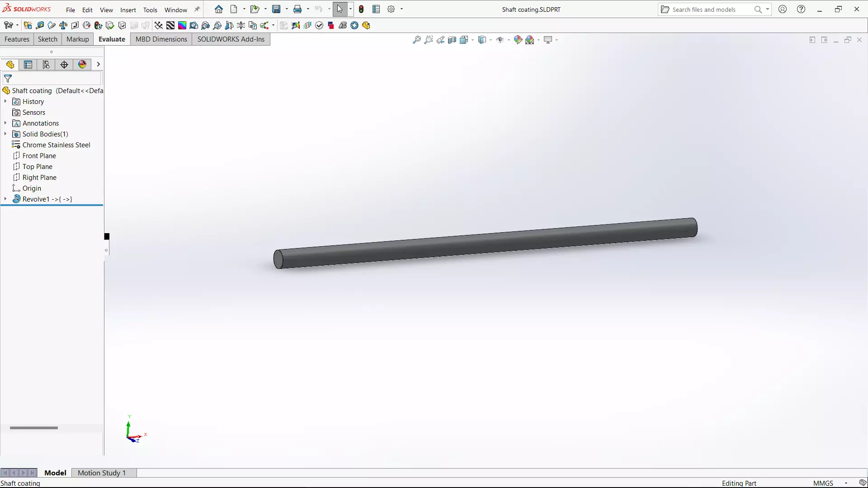Switch to DisplayManager tab
The width and height of the screenshot is (868, 488).
pos(82,65)
